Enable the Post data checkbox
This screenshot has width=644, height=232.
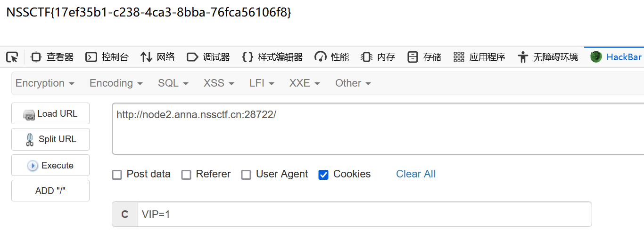(x=117, y=175)
